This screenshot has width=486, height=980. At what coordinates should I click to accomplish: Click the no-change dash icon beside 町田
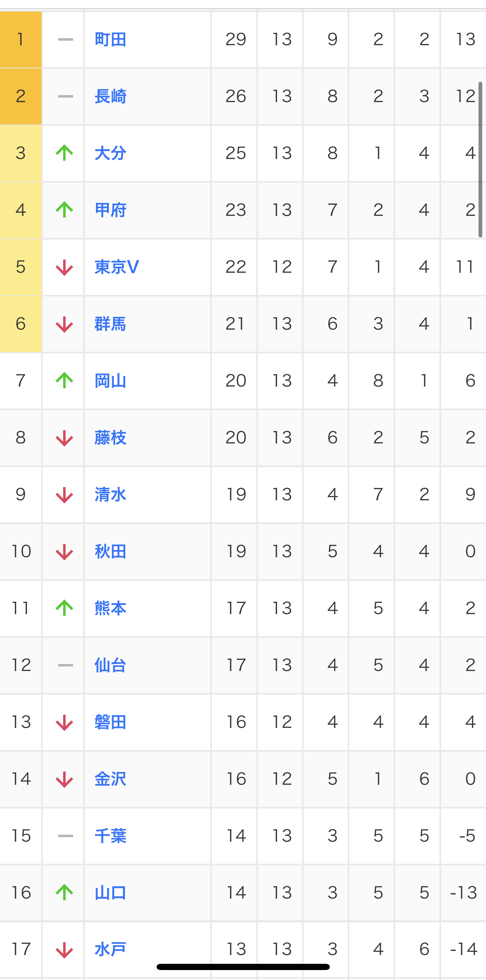coord(65,39)
